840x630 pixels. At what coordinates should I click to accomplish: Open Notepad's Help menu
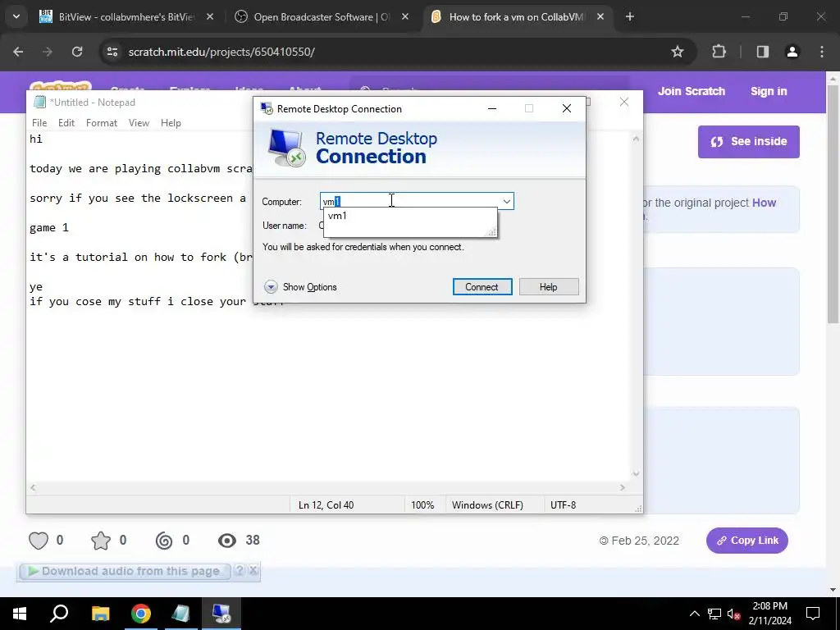[171, 123]
